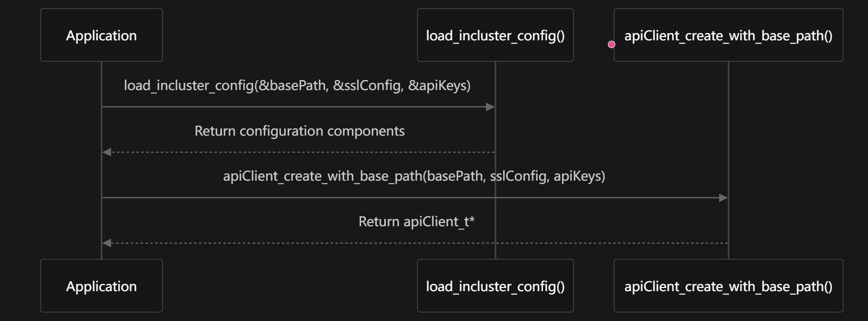Select the bottom load_incluster_config() participant box
Viewport: 868px width, 321px height.
click(495, 286)
